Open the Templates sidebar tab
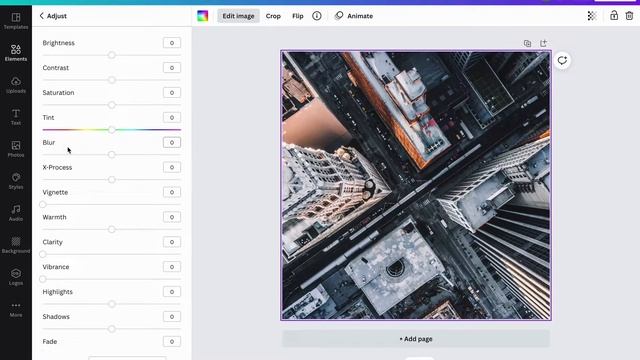The image size is (640, 360). click(x=16, y=21)
